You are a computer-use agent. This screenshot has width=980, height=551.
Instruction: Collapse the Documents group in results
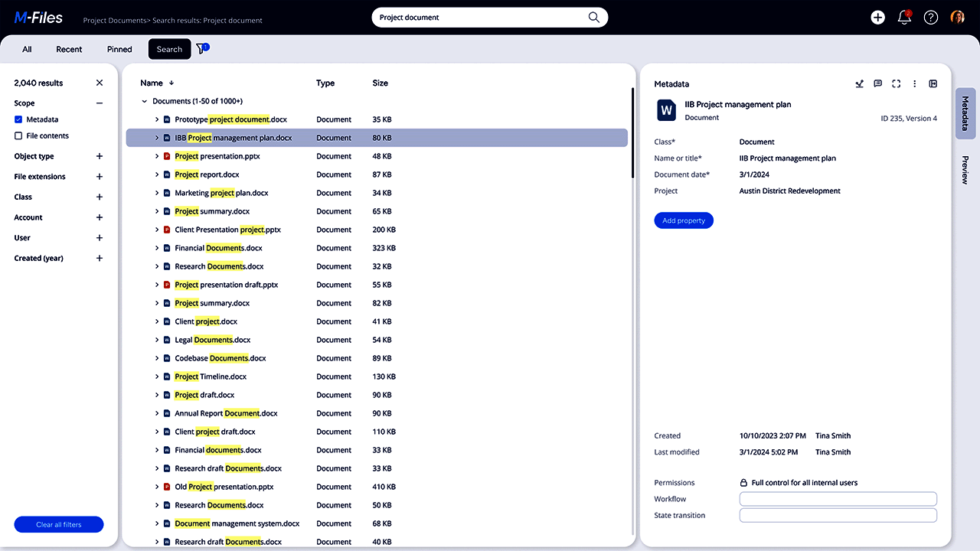coord(145,101)
